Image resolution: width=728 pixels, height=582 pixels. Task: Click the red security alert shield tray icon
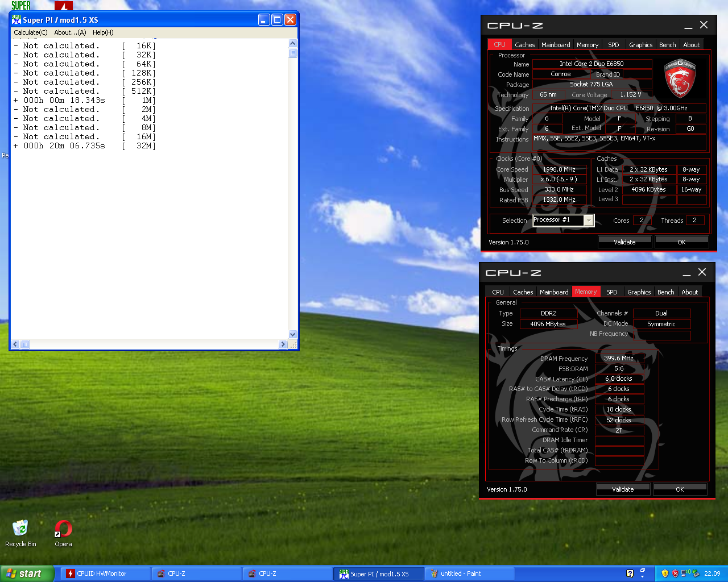675,573
